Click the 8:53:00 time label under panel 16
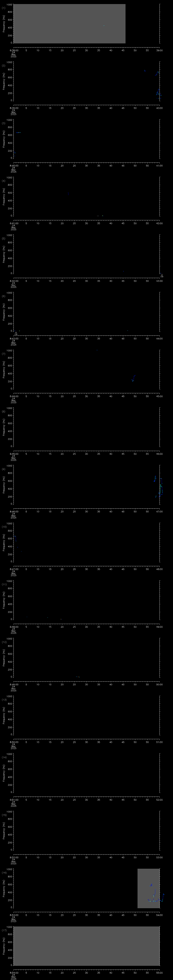 [13, 915]
